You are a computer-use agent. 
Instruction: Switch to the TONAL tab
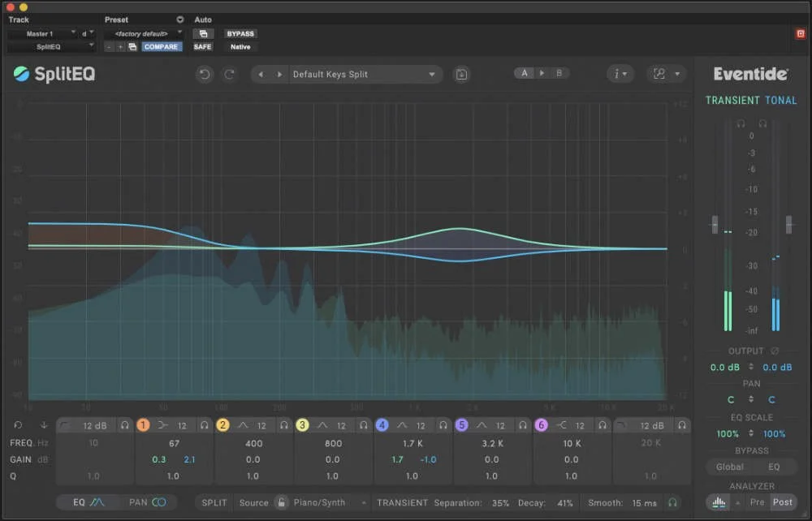pos(780,100)
